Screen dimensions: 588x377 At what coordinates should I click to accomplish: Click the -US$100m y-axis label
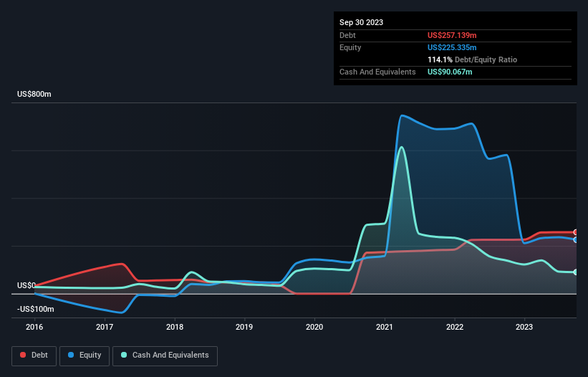click(36, 309)
